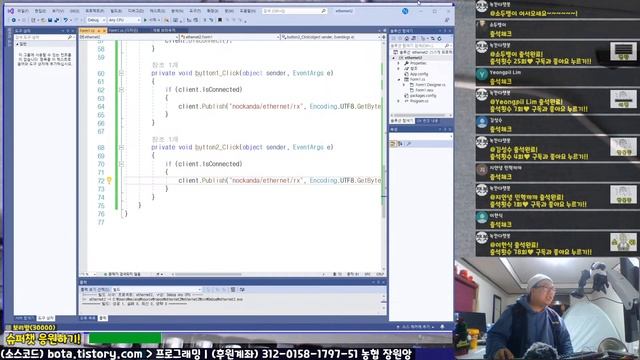
Task: Collapse the button2_Click method at line 68
Action: coord(121,147)
